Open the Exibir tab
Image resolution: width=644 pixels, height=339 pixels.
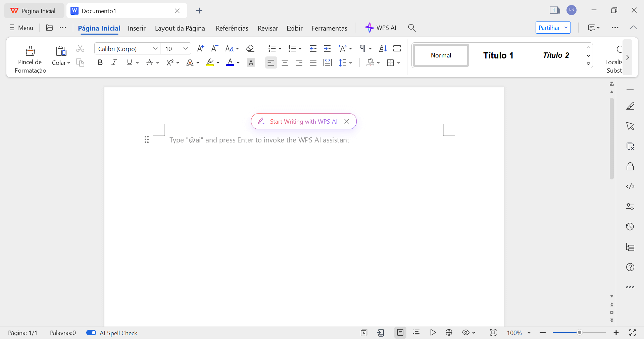coord(295,28)
